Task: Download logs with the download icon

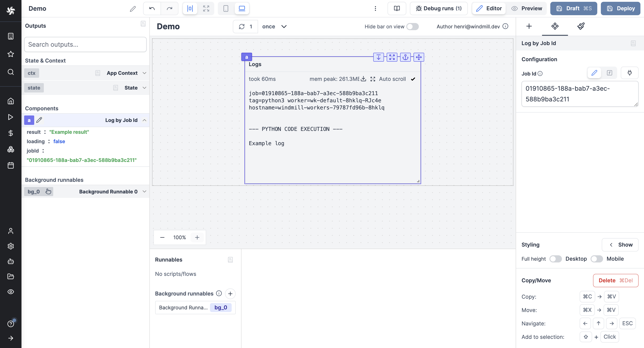Action: (x=364, y=79)
